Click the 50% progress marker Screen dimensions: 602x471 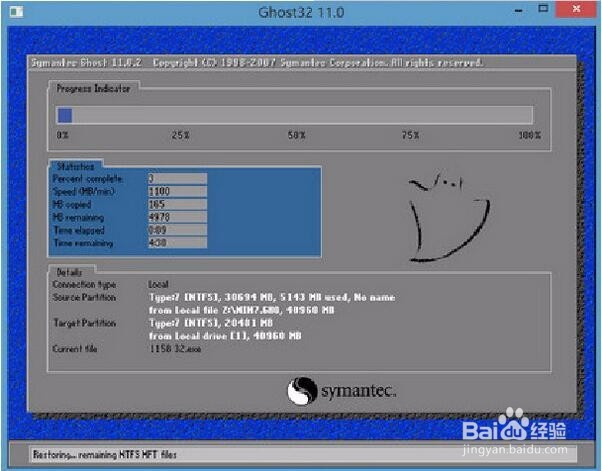tap(296, 135)
